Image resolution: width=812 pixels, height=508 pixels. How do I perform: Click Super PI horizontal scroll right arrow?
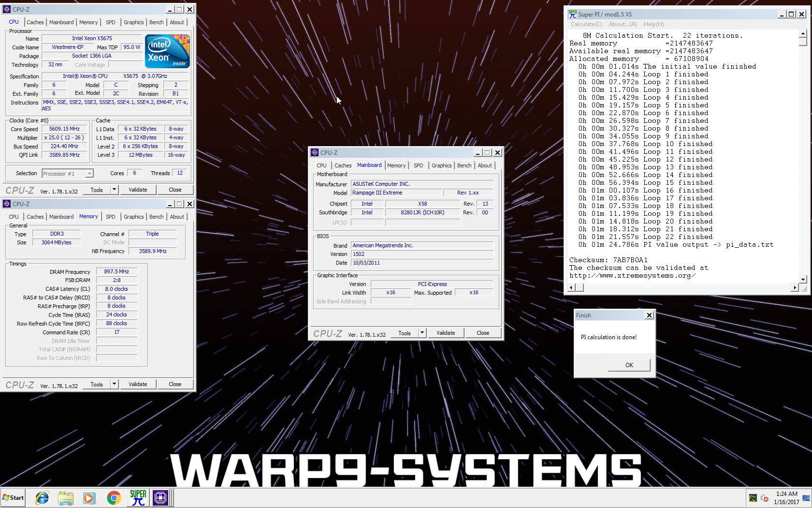coord(795,287)
